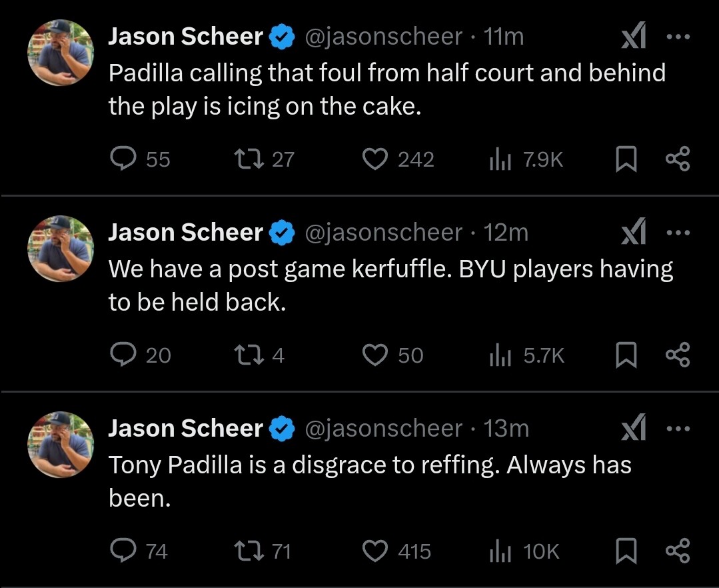This screenshot has height=588, width=719.
Task: Open Grok icon on the 11m tweet
Action: click(634, 36)
